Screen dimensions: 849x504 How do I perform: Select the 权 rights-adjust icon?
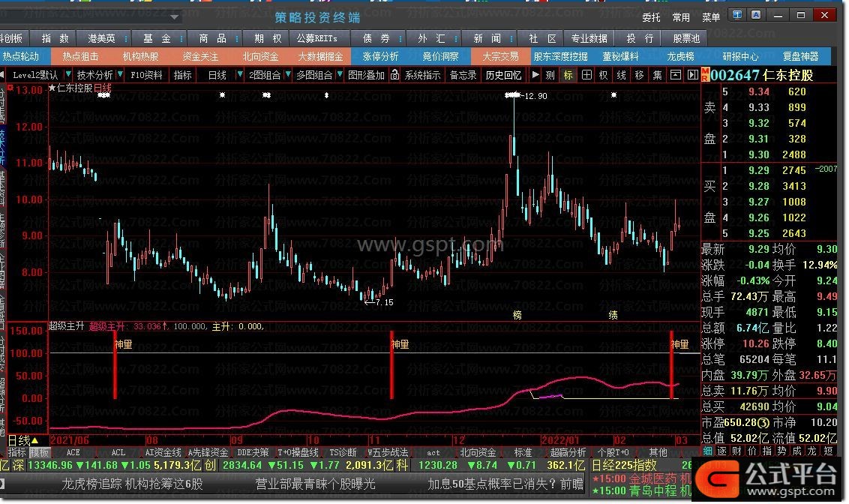pos(603,75)
